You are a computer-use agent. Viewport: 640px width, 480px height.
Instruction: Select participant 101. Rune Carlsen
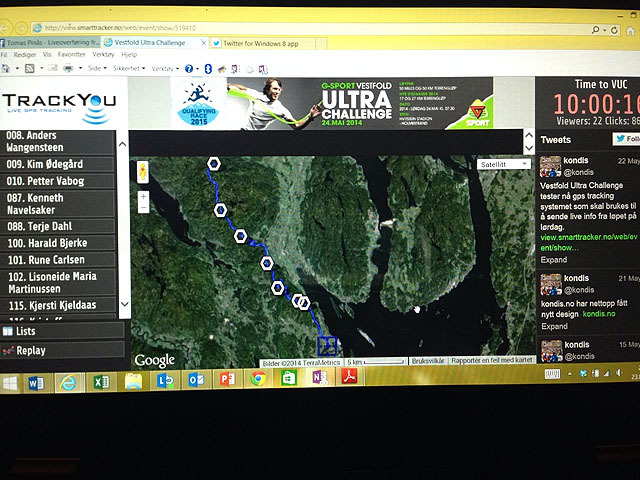tap(59, 260)
